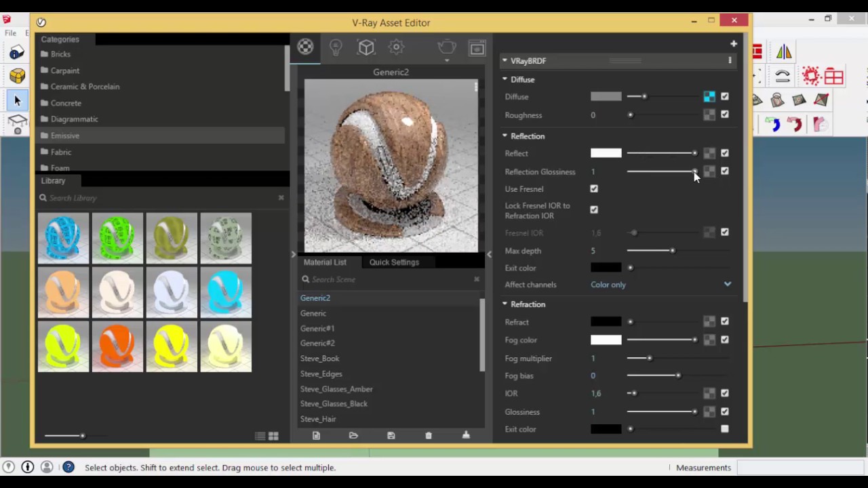Screen dimensions: 868x488
Task: Uncheck Lock Fresnel IOR to Refraction IOR
Action: click(x=594, y=210)
